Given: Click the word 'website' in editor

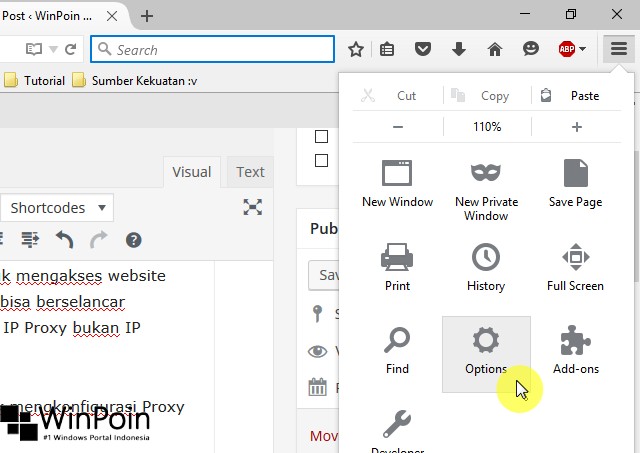Looking at the screenshot, I should pos(137,275).
